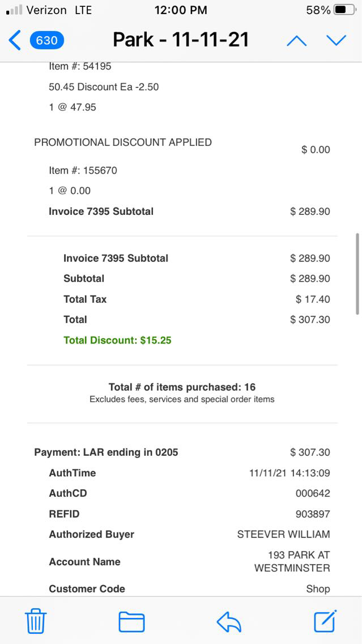This screenshot has width=362, height=644.
Task: Compose a new message
Action: [326, 621]
